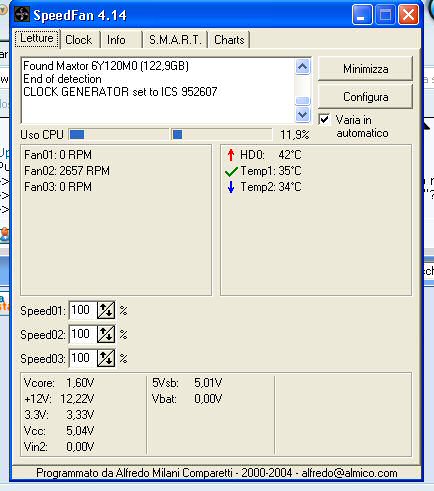434x491 pixels.
Task: Click the Speed02 value field
Action: (x=82, y=334)
